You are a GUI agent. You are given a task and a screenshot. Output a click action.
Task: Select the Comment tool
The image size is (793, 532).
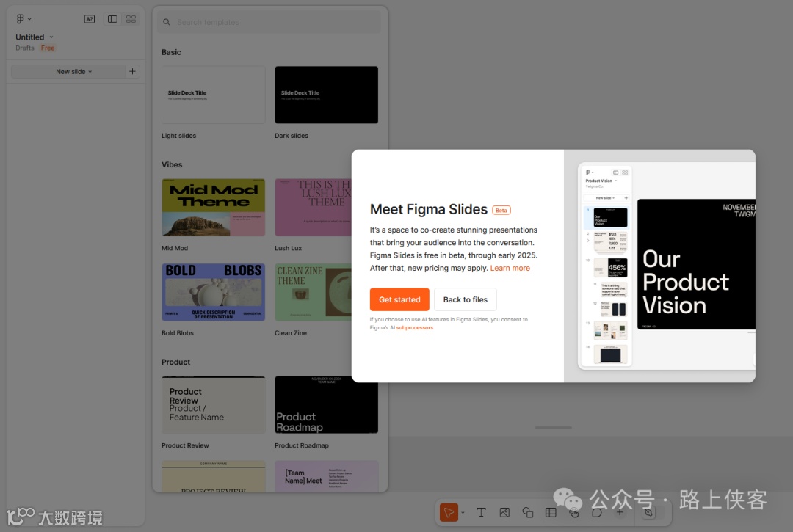pyautogui.click(x=597, y=512)
